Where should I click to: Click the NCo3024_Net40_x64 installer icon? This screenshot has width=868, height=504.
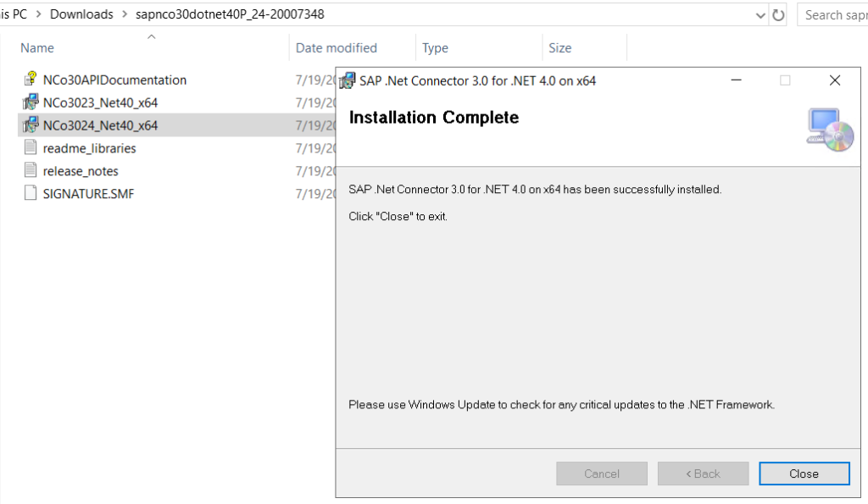pos(31,125)
